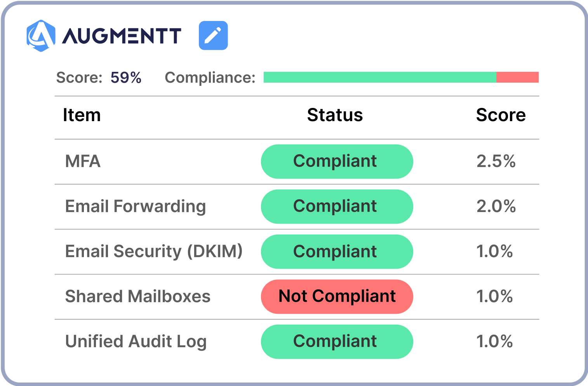
Task: Select the MFA item row label
Action: click(x=83, y=162)
